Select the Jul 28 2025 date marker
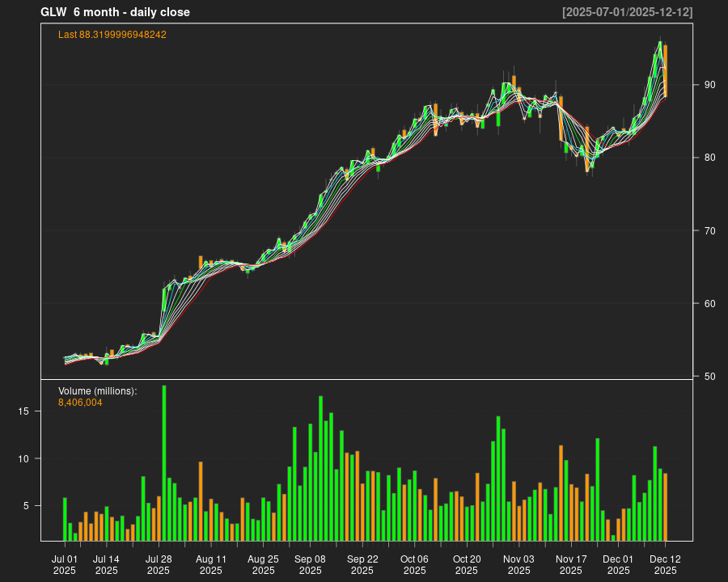 (x=159, y=564)
